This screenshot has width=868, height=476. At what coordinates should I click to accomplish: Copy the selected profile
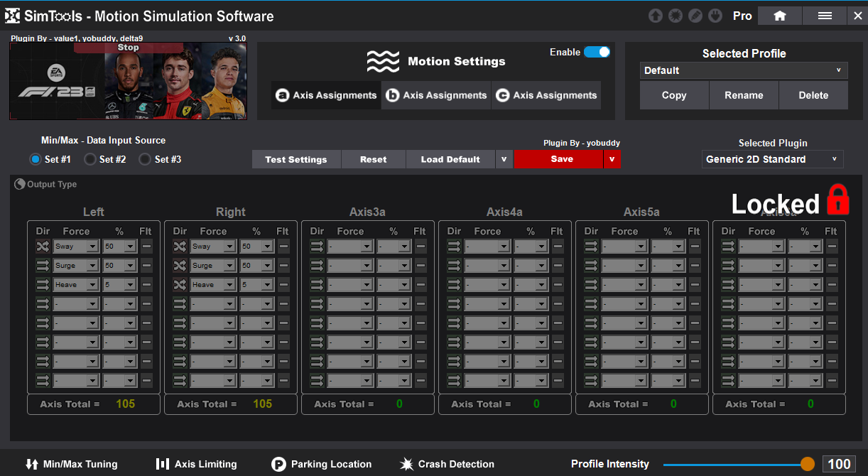click(674, 95)
